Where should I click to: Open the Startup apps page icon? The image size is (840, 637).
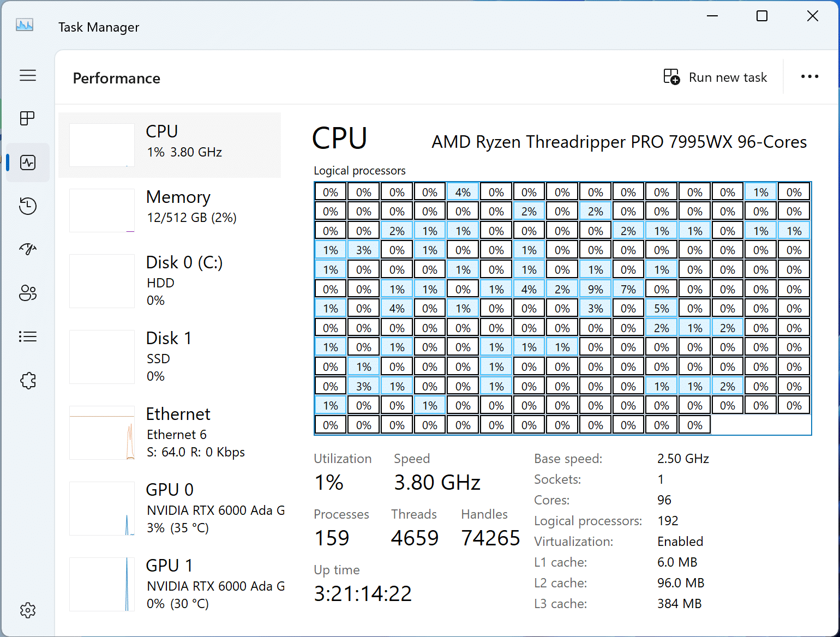(28, 249)
